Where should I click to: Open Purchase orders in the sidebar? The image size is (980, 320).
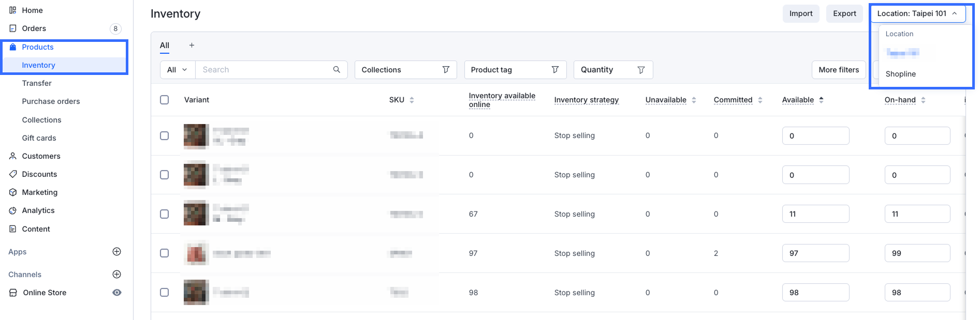51,101
